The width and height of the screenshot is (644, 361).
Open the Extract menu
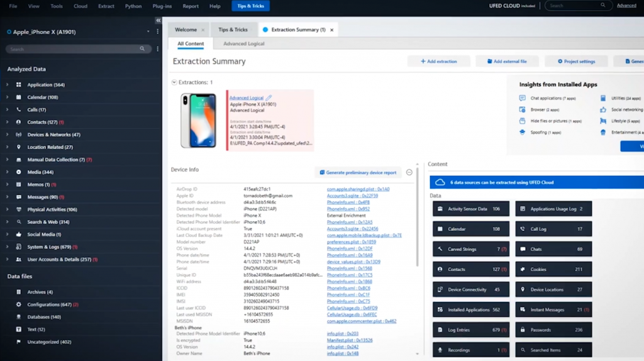tap(106, 6)
